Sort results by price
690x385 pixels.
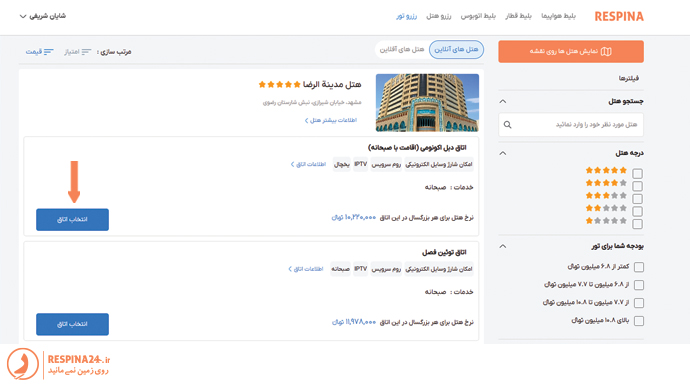click(39, 52)
